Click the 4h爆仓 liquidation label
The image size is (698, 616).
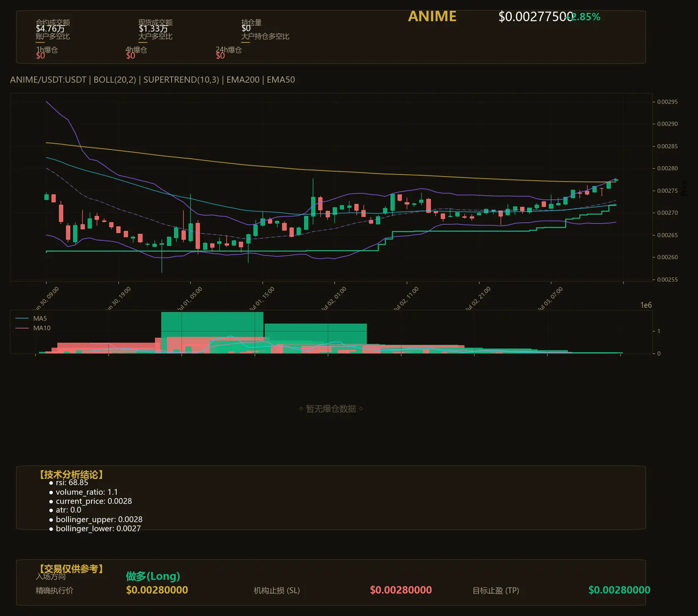[x=136, y=50]
